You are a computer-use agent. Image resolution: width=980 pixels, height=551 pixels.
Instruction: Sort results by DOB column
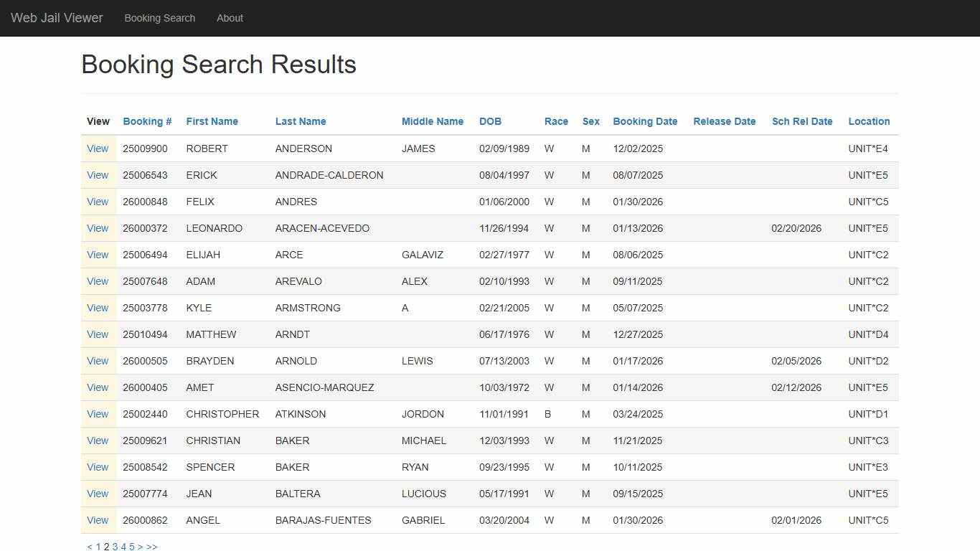[x=490, y=121]
